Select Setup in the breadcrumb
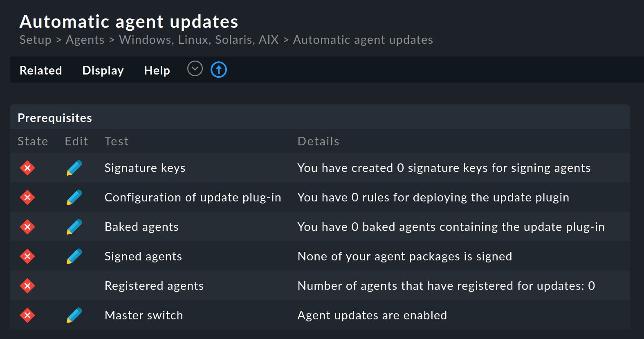The width and height of the screenshot is (644, 339). [x=35, y=40]
